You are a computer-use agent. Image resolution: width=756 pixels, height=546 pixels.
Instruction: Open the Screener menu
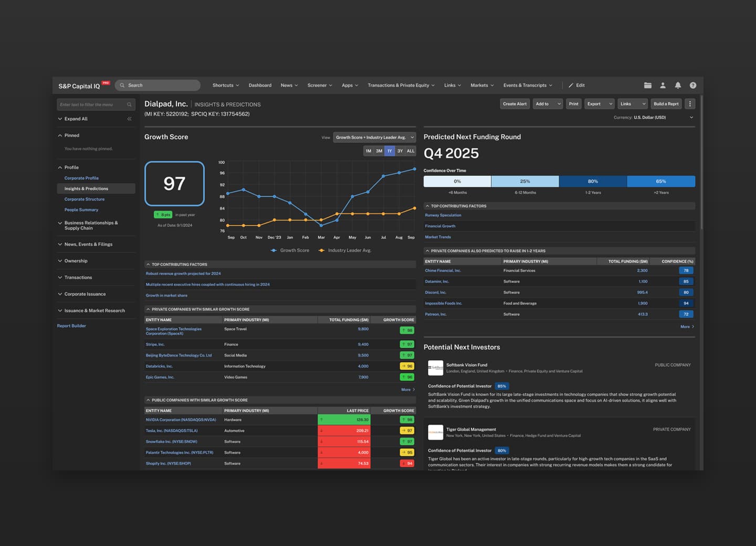coord(319,85)
